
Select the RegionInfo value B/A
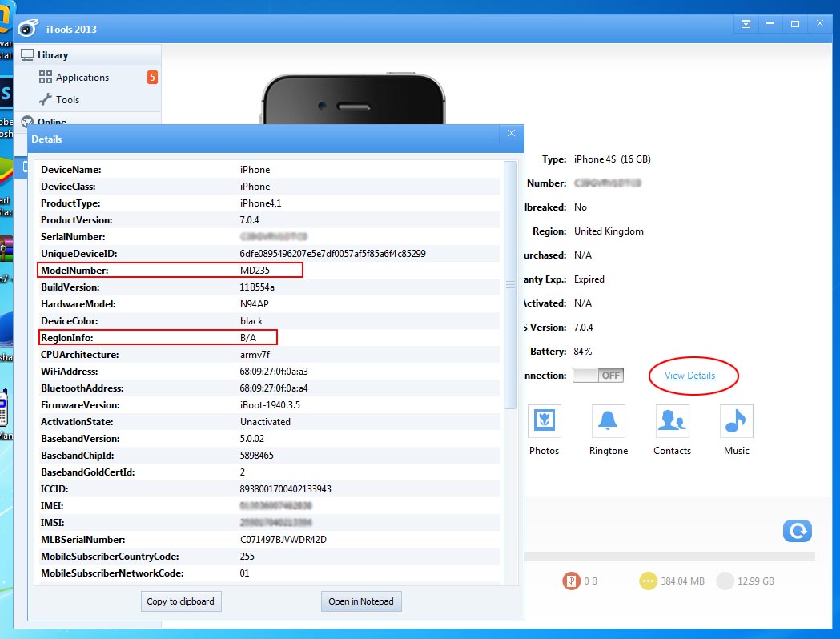(248, 337)
